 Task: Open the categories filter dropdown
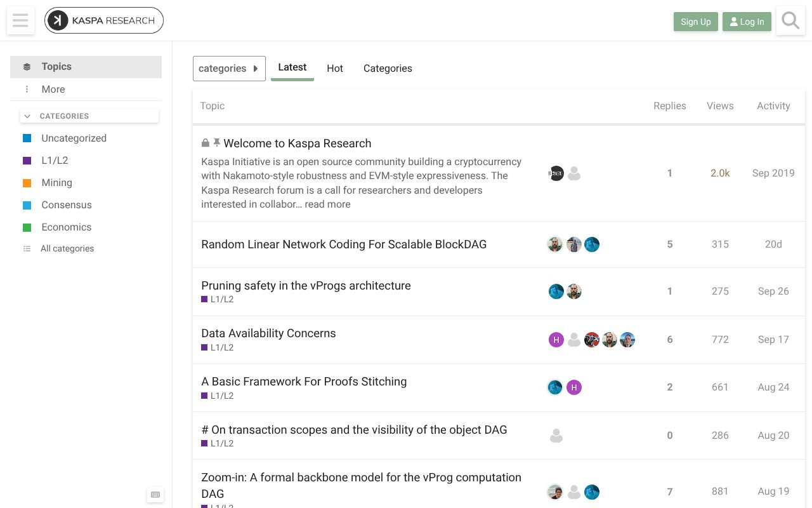[229, 69]
